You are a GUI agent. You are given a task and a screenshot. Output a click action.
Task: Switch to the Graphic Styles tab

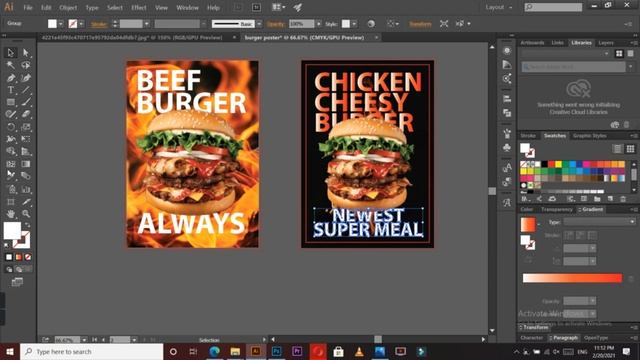click(589, 136)
